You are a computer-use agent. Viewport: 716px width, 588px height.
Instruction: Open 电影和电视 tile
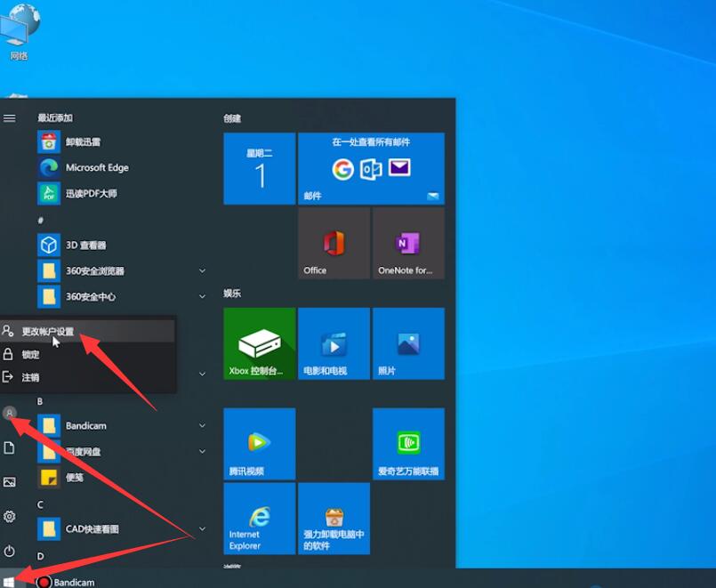point(334,343)
